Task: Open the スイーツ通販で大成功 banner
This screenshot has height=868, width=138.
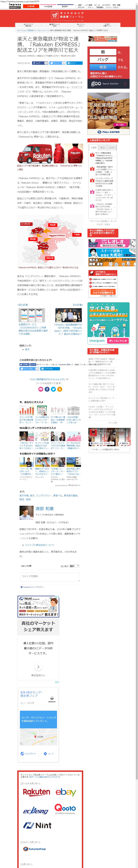Action: tap(112, 253)
